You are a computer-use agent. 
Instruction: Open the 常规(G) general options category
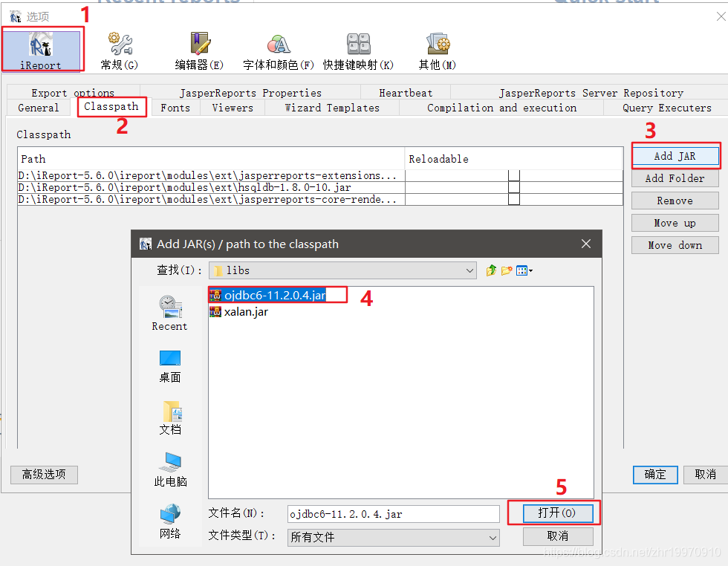click(120, 51)
